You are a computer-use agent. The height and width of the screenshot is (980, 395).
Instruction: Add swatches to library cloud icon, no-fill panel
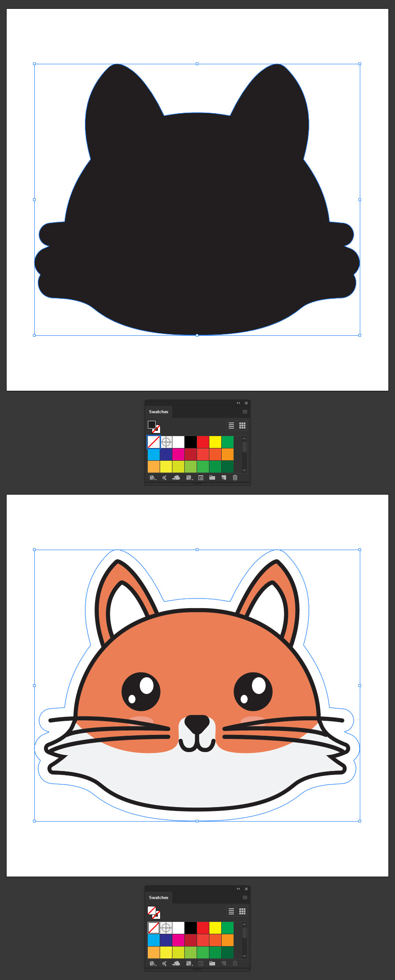[176, 963]
